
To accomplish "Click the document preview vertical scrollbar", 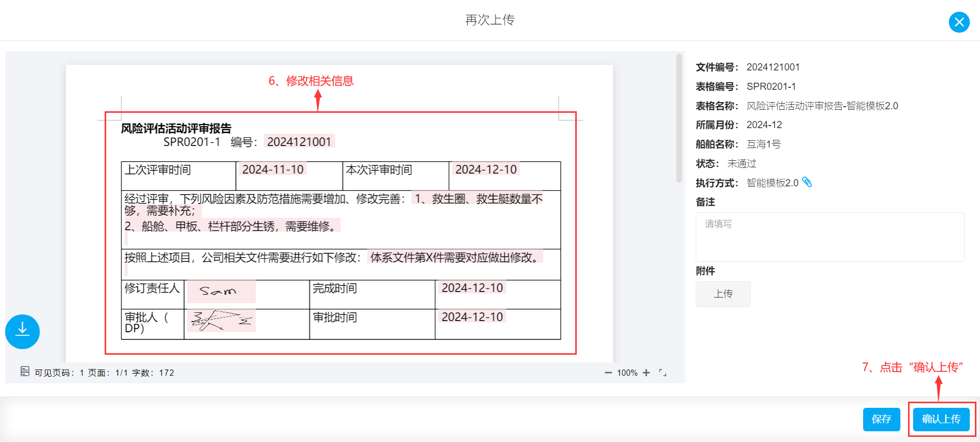I will coord(679,118).
